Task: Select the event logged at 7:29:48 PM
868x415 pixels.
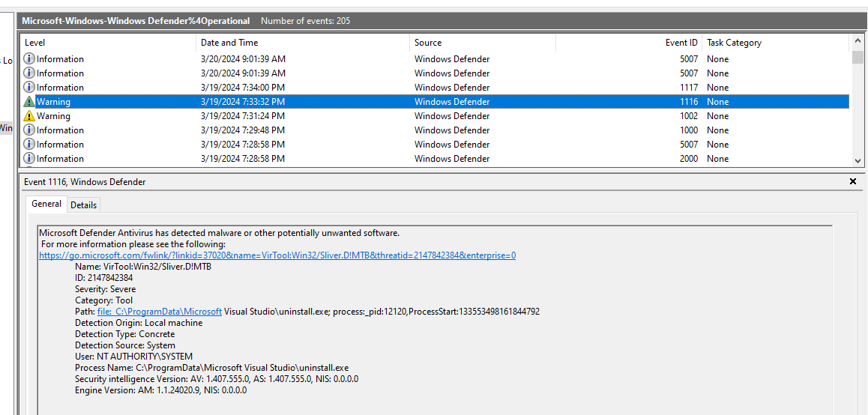Action: 242,130
